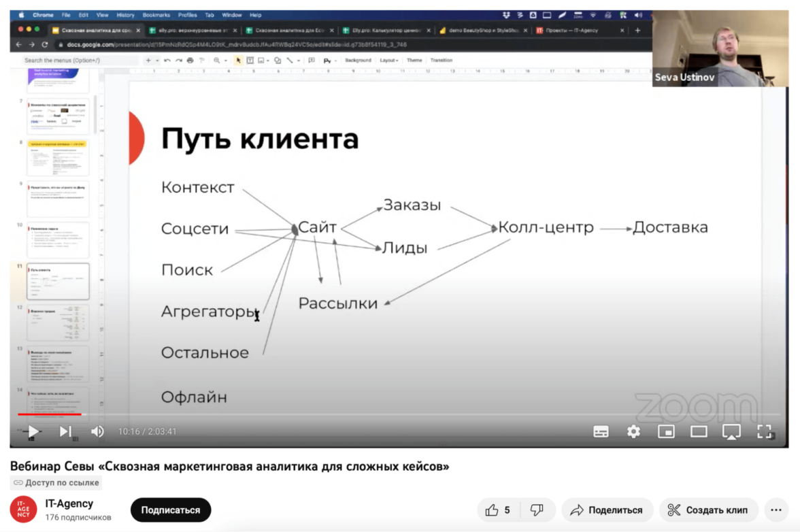The width and height of the screenshot is (800, 532).
Task: Enter fullscreen mode
Action: (764, 431)
